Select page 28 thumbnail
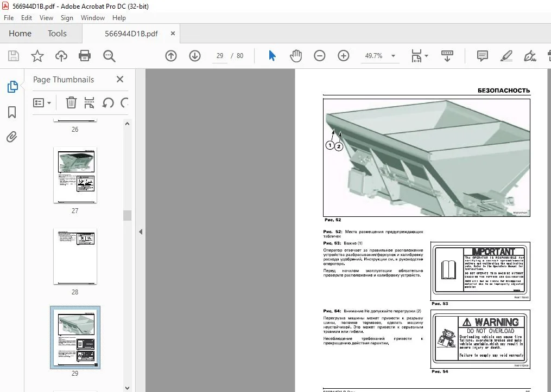Viewport: 551px width, 392px height. coord(75,256)
